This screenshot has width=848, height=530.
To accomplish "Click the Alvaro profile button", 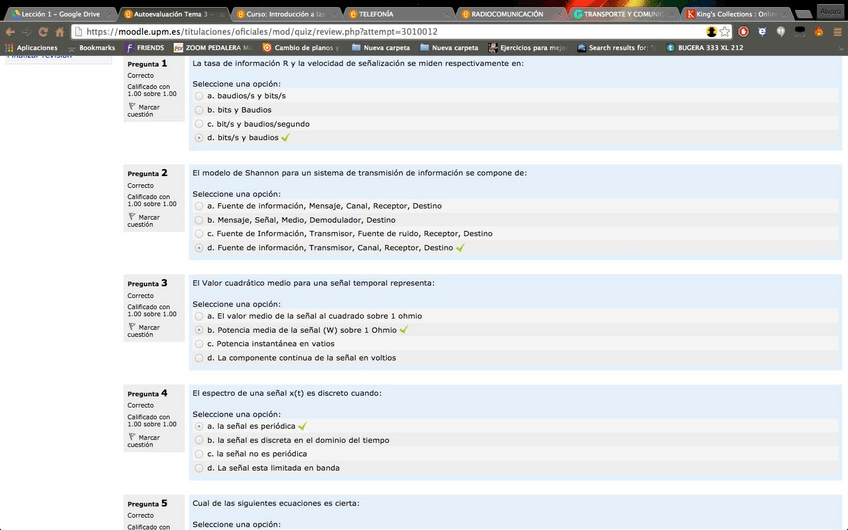I will (829, 11).
